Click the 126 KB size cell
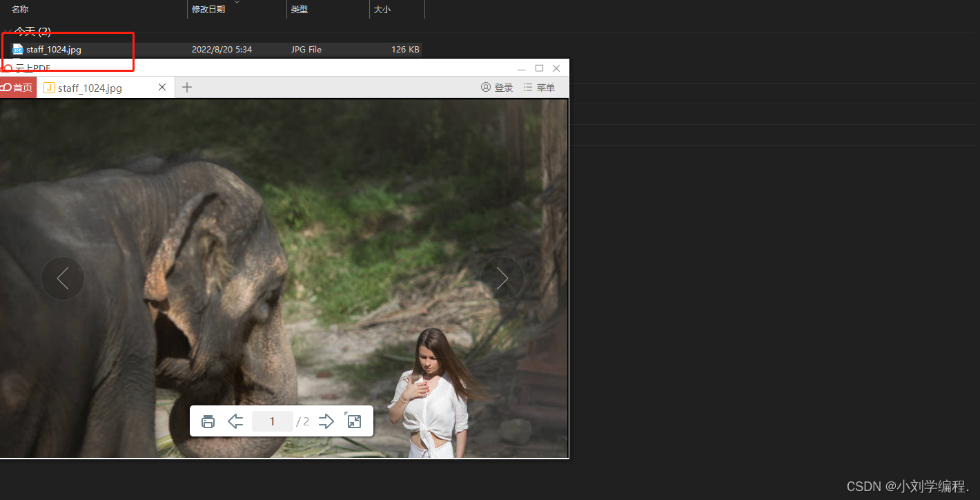 (x=405, y=50)
